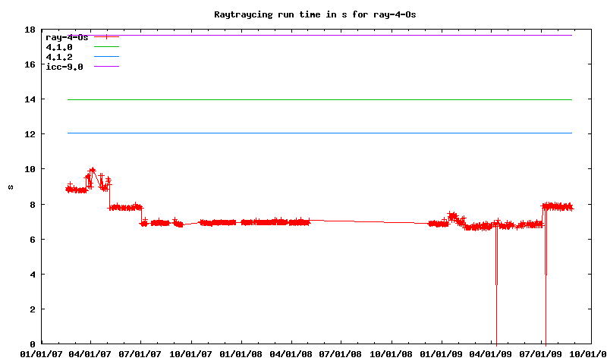Click line sample next to icc-9.0 legend
Image resolution: width=607 pixels, height=364 pixels.
tap(106, 67)
